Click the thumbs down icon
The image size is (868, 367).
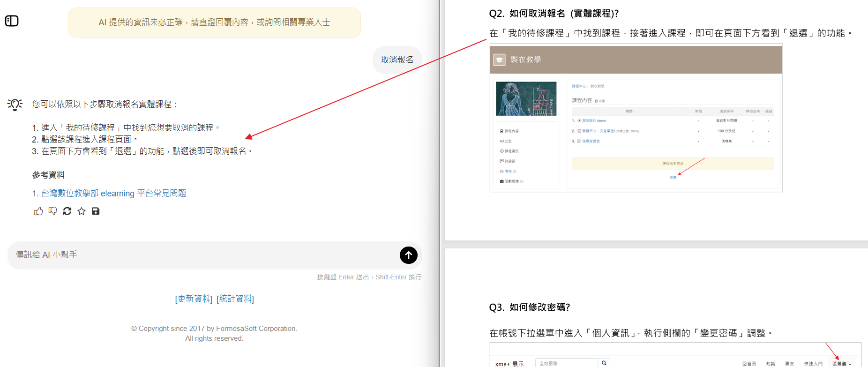pyautogui.click(x=53, y=211)
